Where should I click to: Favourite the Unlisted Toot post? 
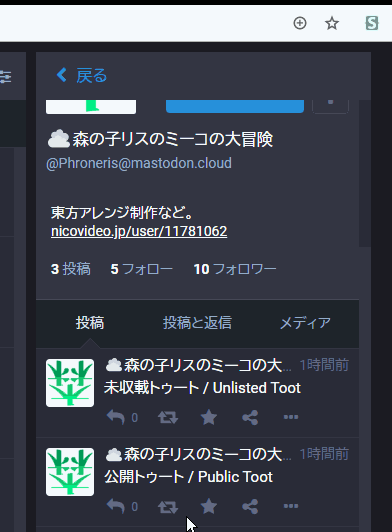click(209, 417)
